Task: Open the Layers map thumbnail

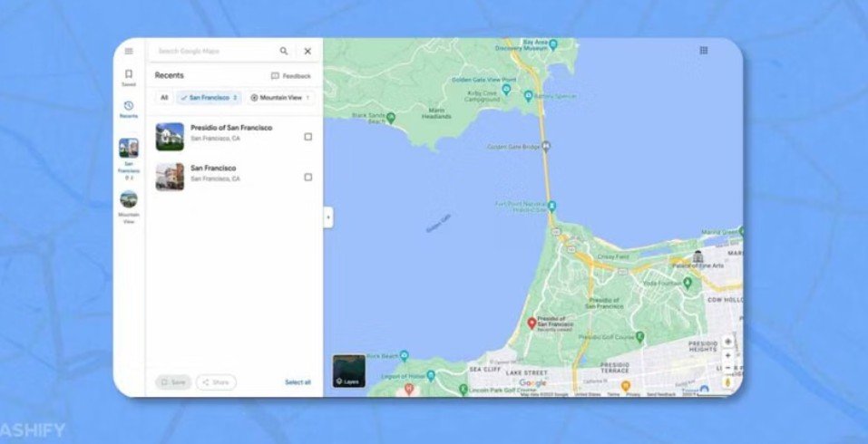Action: pyautogui.click(x=349, y=371)
